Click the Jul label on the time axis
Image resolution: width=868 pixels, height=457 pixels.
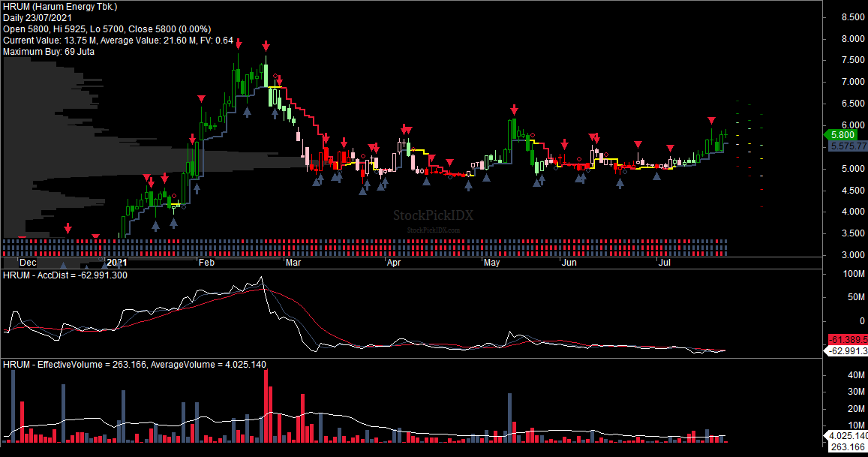664,263
